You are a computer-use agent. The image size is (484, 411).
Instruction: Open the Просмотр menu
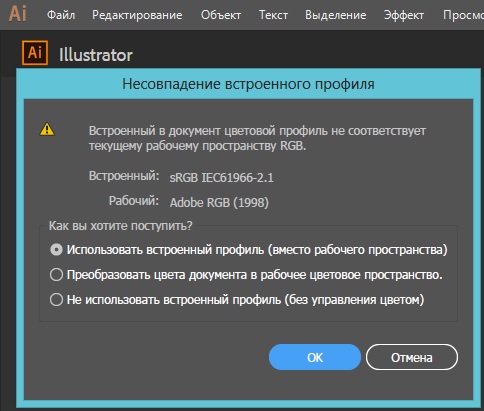point(463,15)
